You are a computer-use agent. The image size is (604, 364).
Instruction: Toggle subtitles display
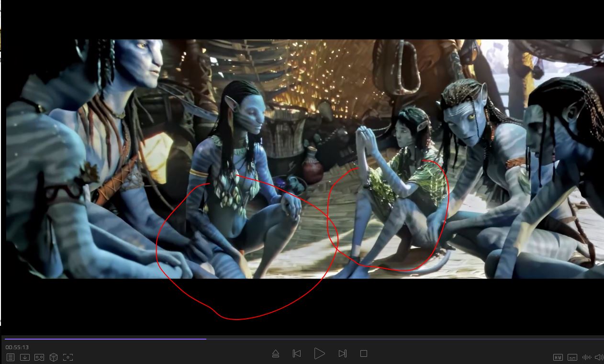[572, 357]
